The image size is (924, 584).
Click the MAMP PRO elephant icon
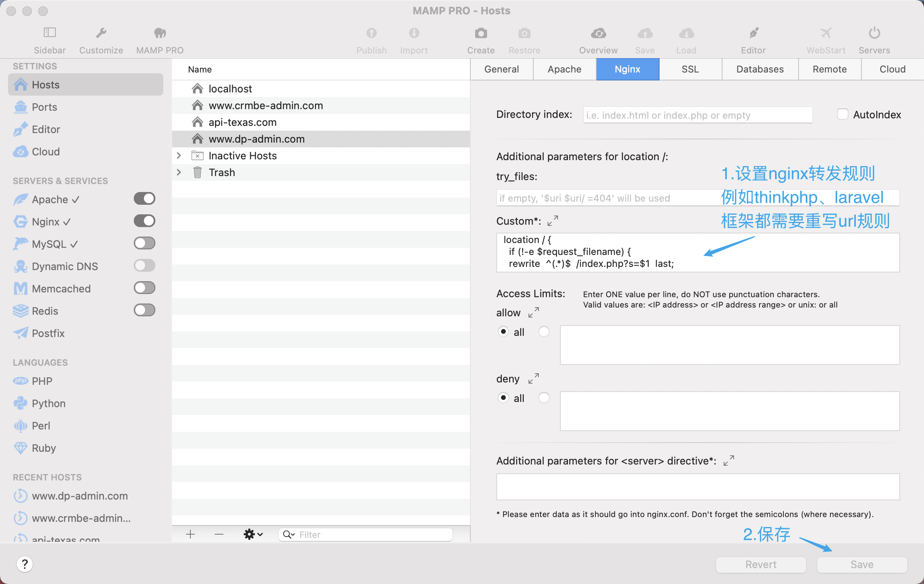click(160, 33)
